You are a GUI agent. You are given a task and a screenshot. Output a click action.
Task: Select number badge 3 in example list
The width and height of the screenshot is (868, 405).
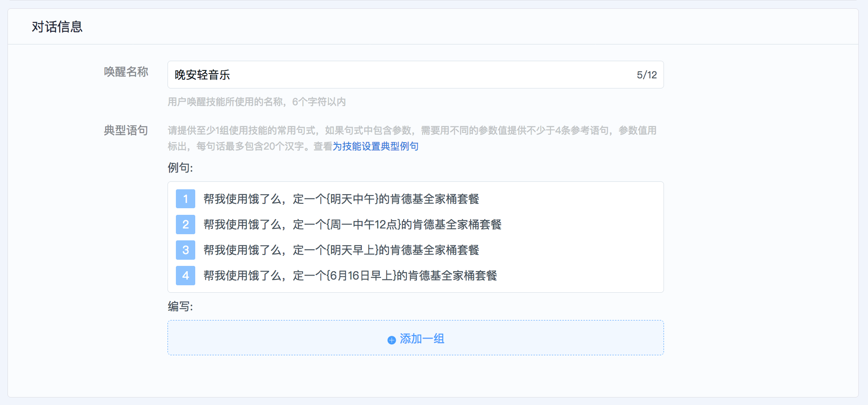[x=186, y=250]
